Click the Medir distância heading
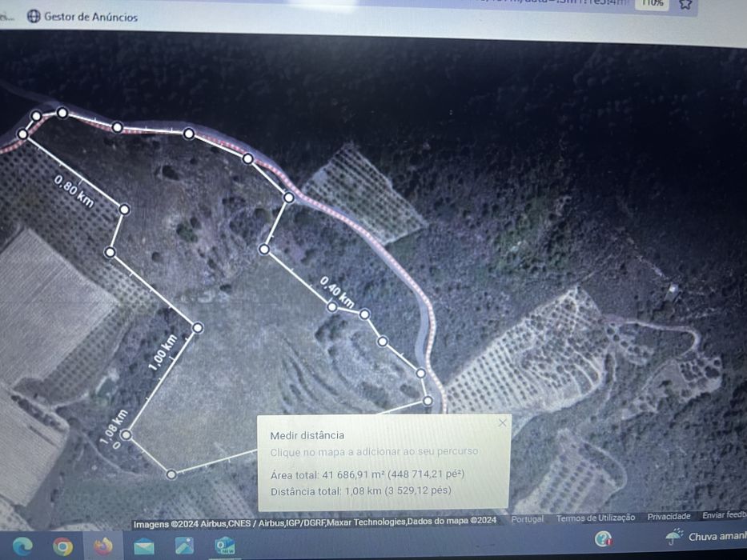The width and height of the screenshot is (747, 560). click(x=307, y=435)
